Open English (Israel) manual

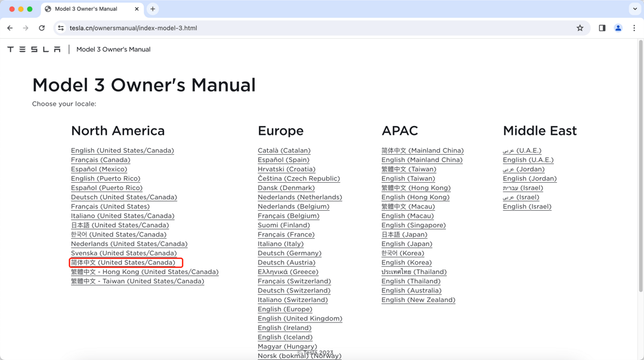pyautogui.click(x=527, y=207)
